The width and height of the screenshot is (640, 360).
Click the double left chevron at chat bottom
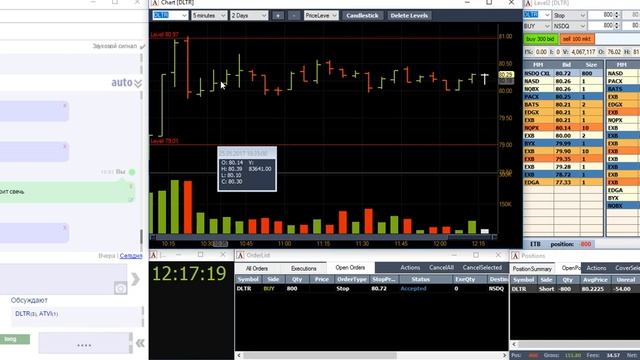(x=140, y=342)
